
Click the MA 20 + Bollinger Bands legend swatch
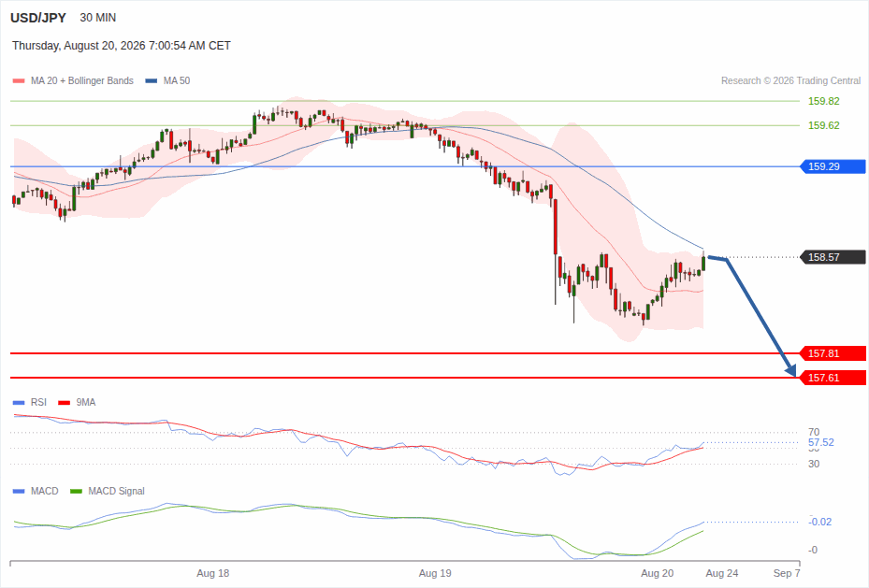point(19,80)
